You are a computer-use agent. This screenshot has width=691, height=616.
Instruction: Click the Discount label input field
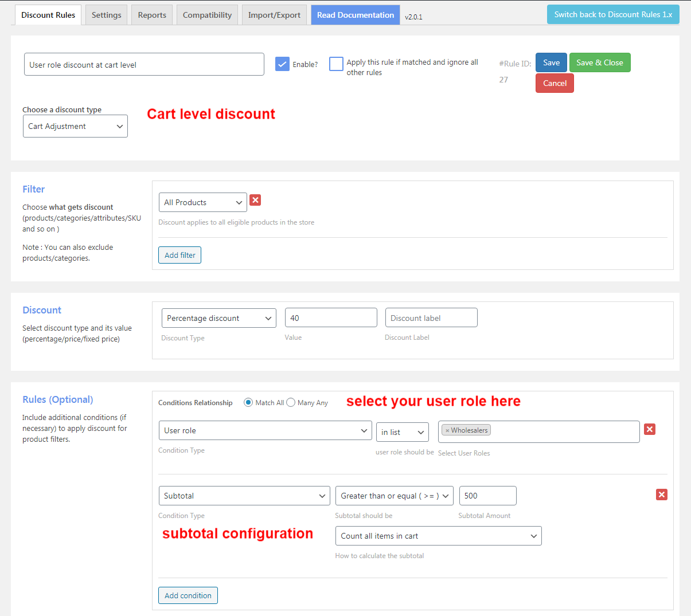pos(431,318)
